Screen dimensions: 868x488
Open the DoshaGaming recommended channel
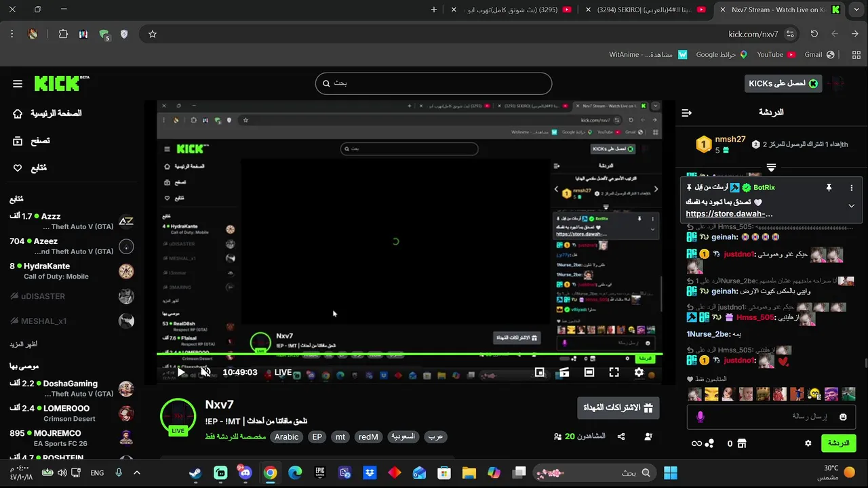click(72, 388)
